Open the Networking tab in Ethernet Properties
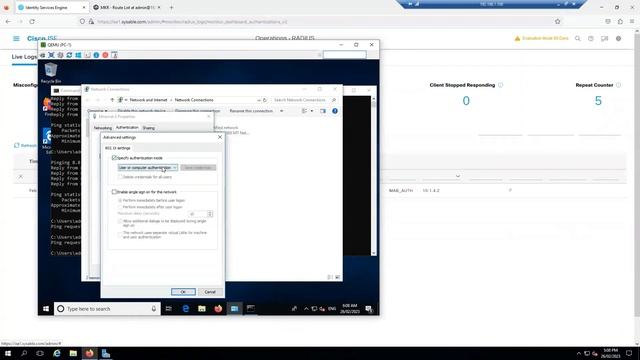Viewport: 640px width, 360px height. 102,128
